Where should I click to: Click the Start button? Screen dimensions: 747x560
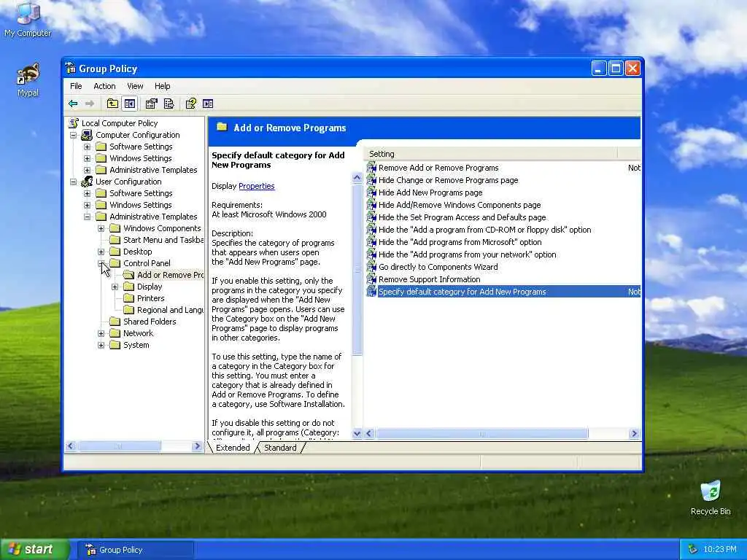(x=35, y=549)
